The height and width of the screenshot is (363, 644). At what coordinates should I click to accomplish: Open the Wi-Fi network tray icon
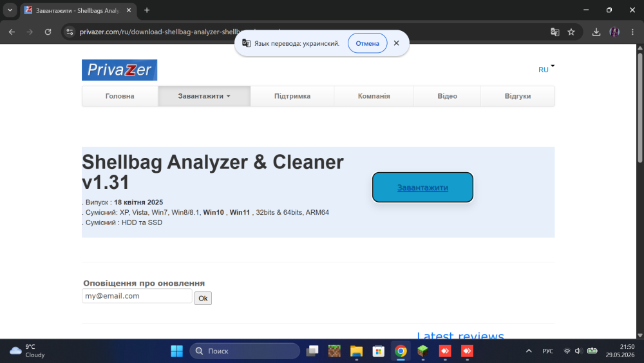tap(567, 351)
